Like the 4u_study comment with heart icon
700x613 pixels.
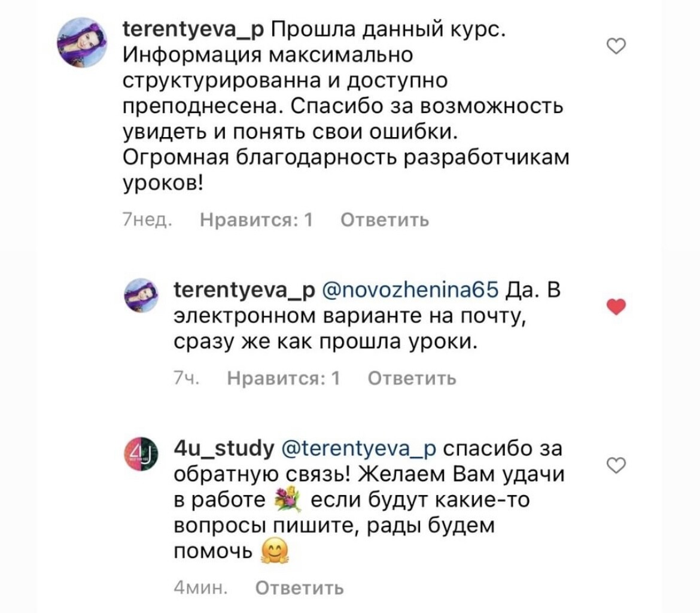click(x=616, y=465)
